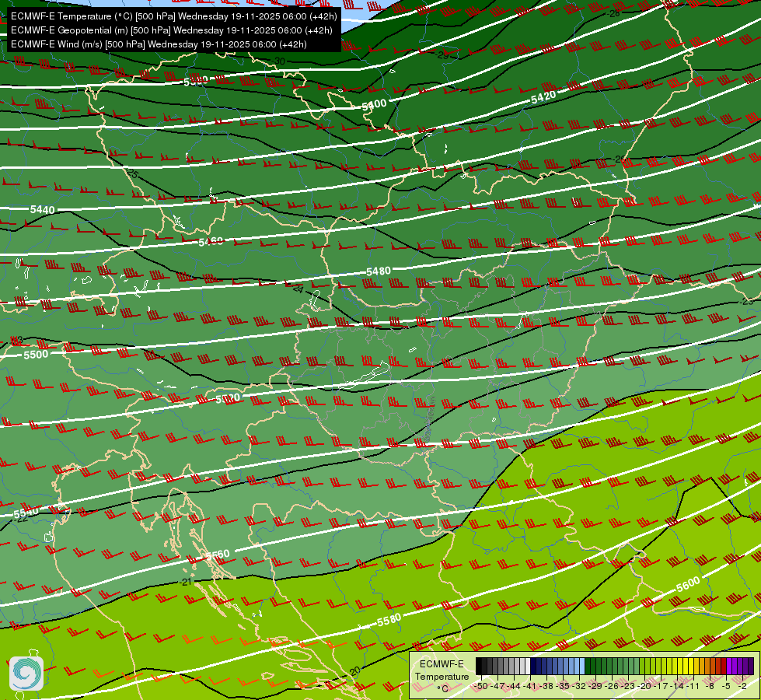
Task: Click the 5580 geopotential contour label
Action: coord(389,621)
